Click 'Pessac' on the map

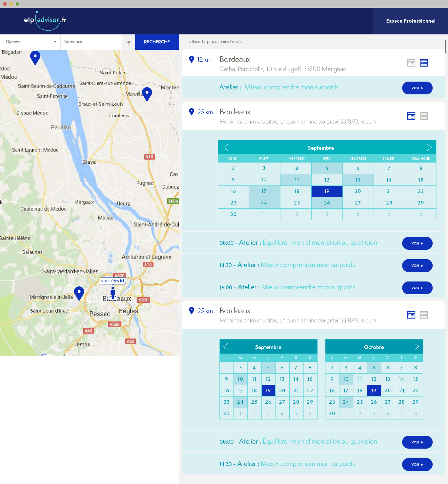(100, 314)
